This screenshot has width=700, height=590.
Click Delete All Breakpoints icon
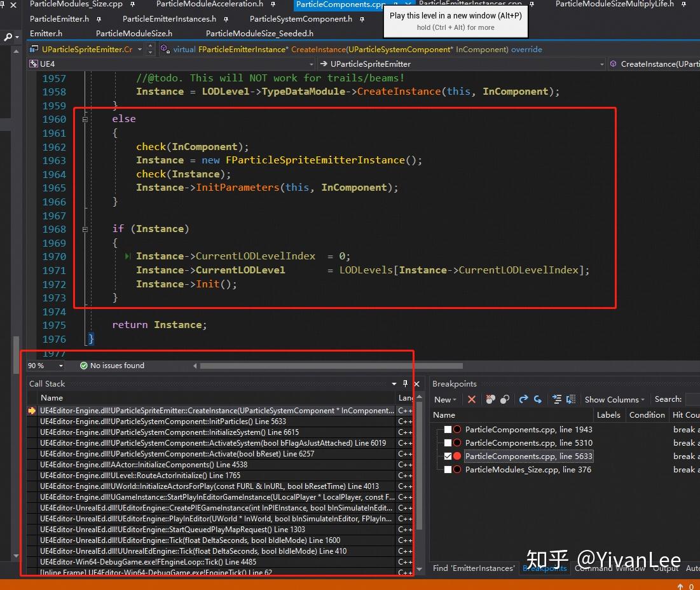click(x=490, y=399)
